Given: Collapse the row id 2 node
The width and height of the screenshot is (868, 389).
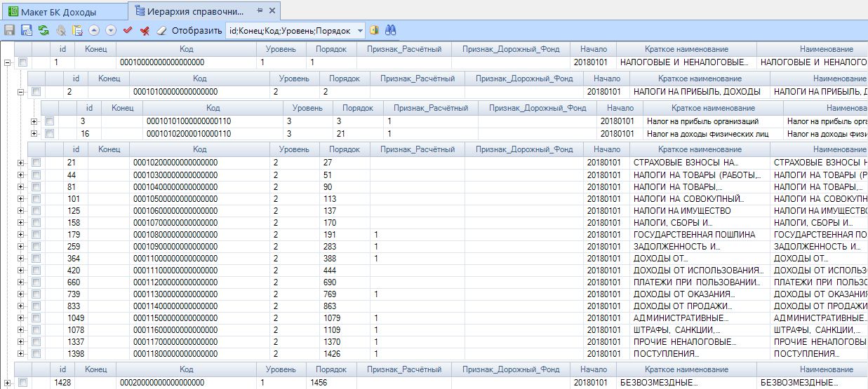Looking at the screenshot, I should [21, 92].
